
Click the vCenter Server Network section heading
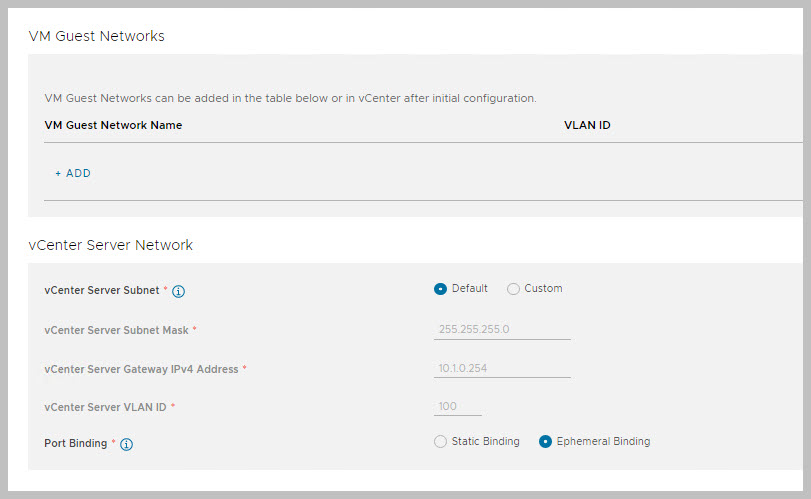pos(113,245)
